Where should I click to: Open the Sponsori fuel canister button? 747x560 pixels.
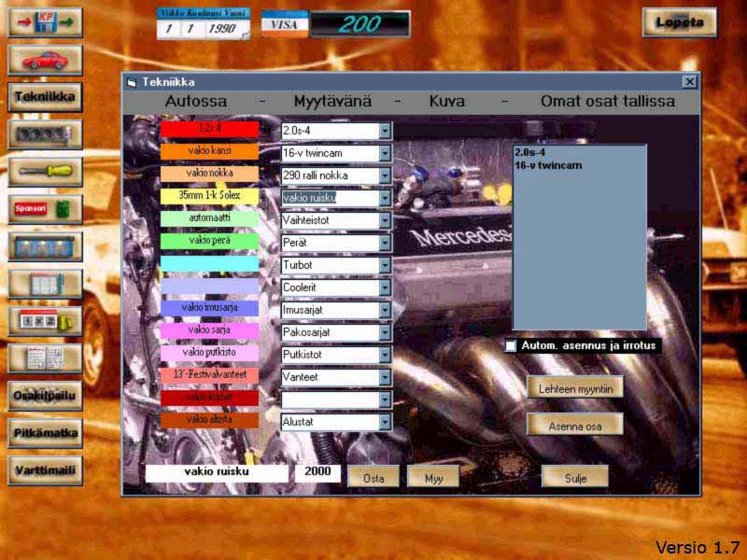coord(45,209)
